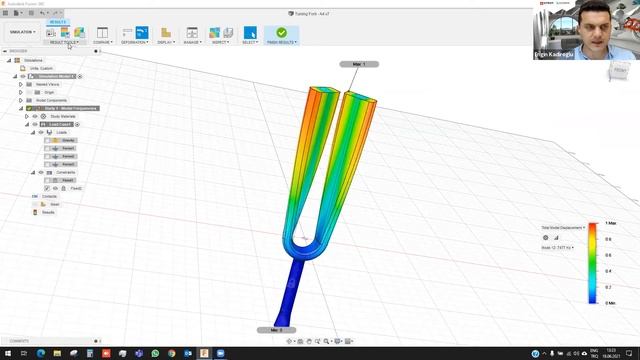Switch to the Results tab
640x360 pixels.
[x=58, y=22]
